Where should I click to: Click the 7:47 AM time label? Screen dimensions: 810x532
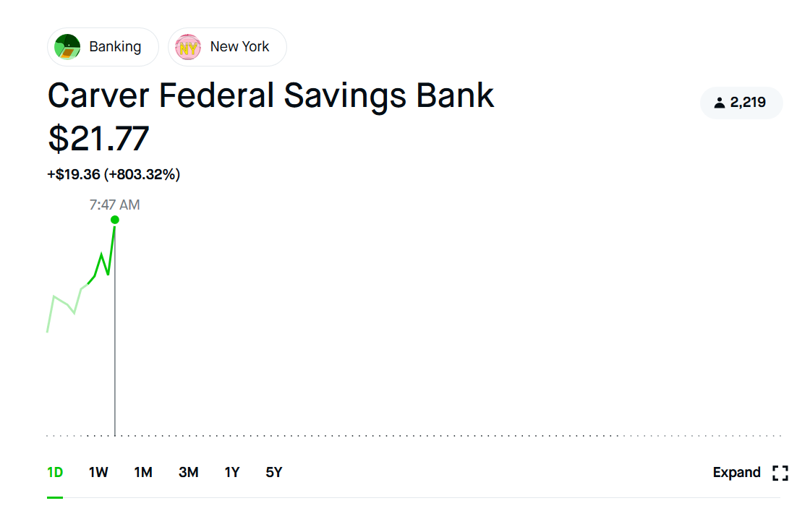pos(114,205)
